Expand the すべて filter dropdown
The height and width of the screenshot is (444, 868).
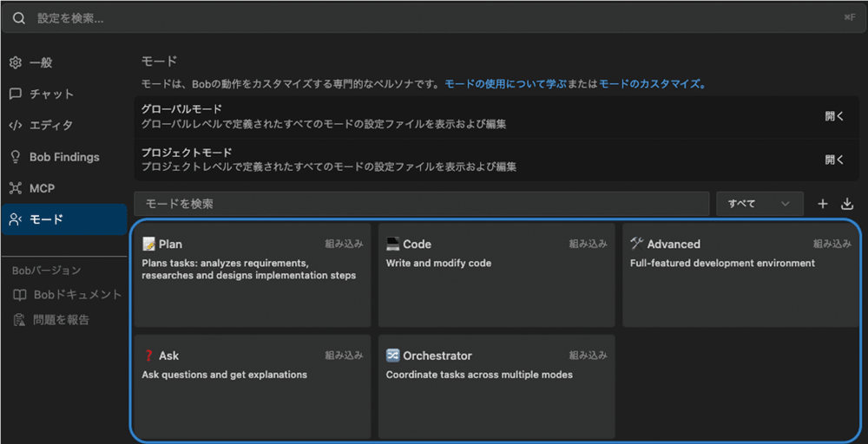[759, 204]
